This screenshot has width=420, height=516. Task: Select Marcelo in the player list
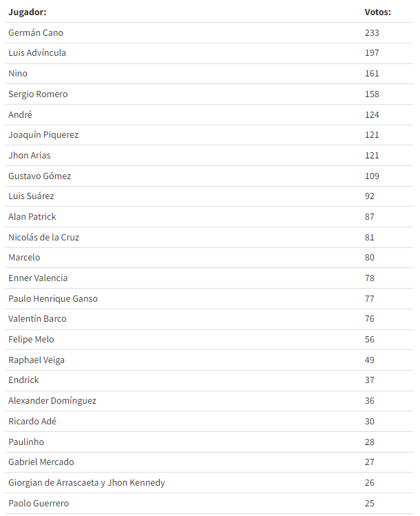(24, 258)
